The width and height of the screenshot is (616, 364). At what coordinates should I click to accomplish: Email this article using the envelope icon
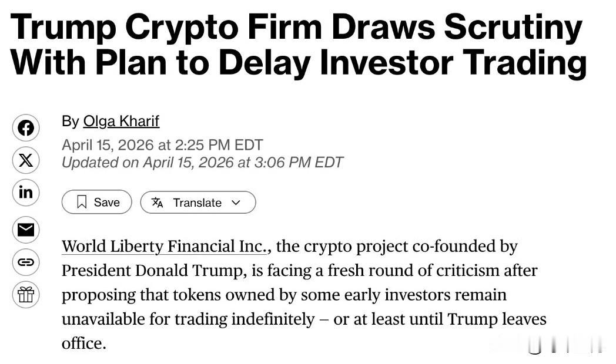tap(25, 230)
